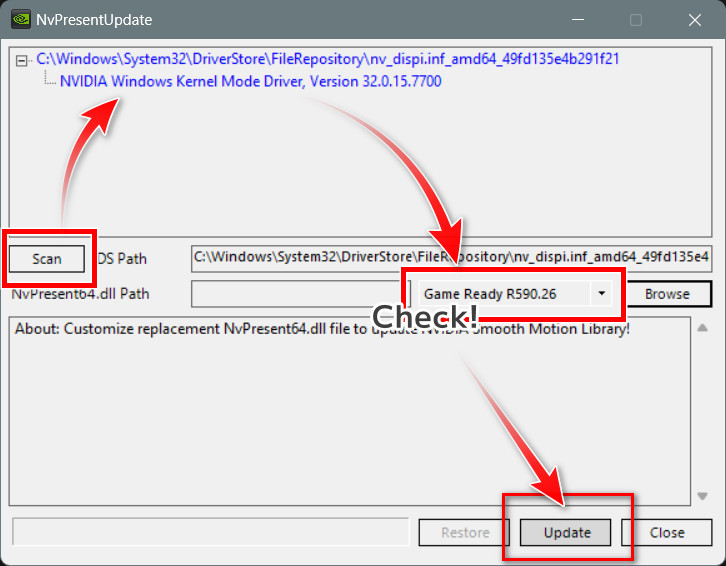The height and width of the screenshot is (566, 726).
Task: Close the NvPresentUpdate window via title bar X
Action: pos(695,19)
